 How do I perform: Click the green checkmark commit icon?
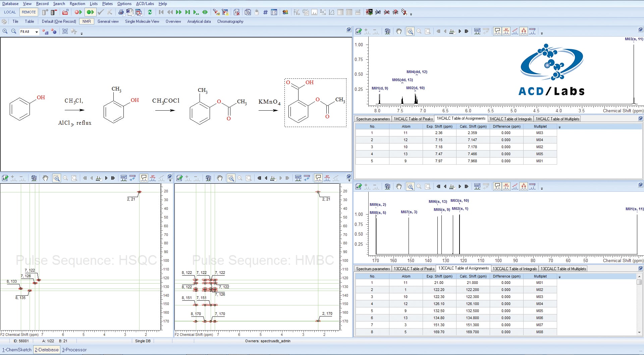coord(100,12)
